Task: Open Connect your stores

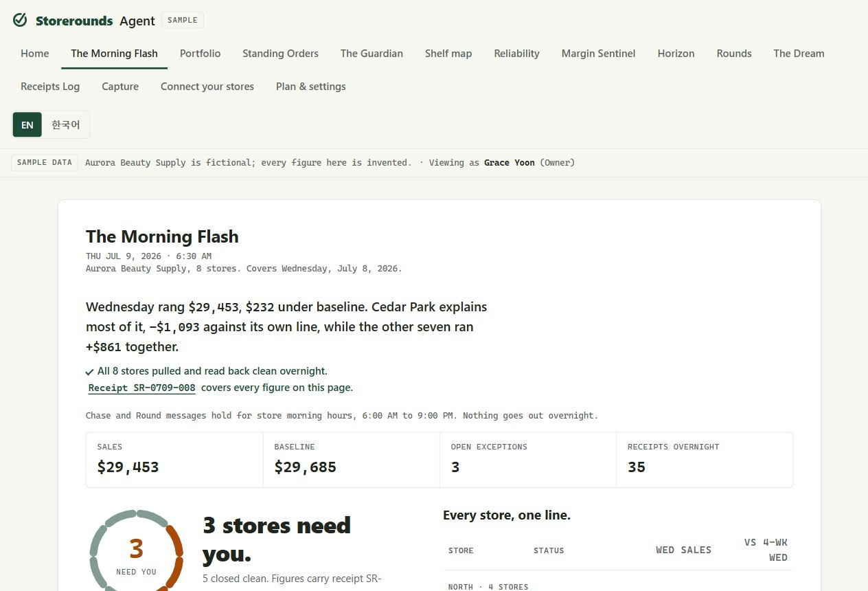Action: click(207, 87)
